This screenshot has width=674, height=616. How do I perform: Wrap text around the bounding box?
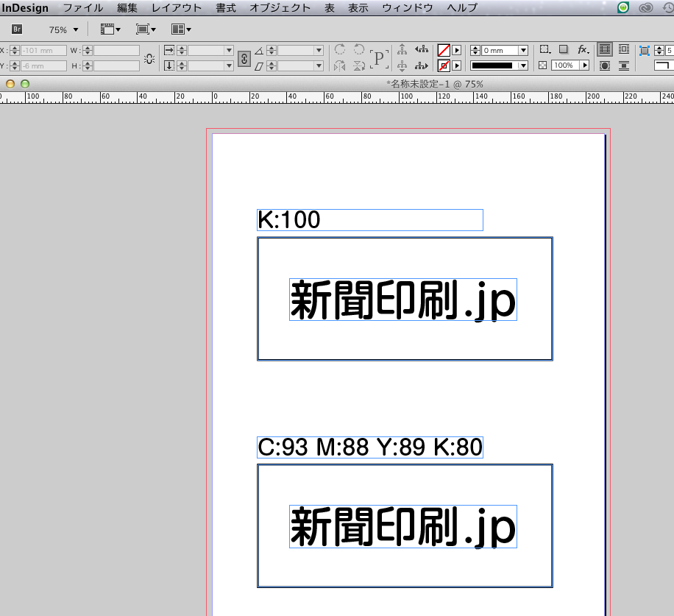pos(624,49)
